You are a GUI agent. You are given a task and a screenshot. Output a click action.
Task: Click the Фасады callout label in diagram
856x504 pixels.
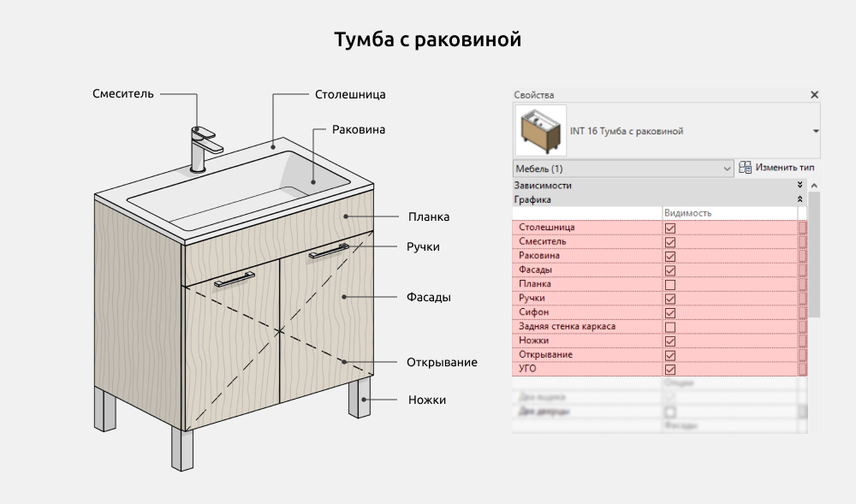click(x=429, y=297)
